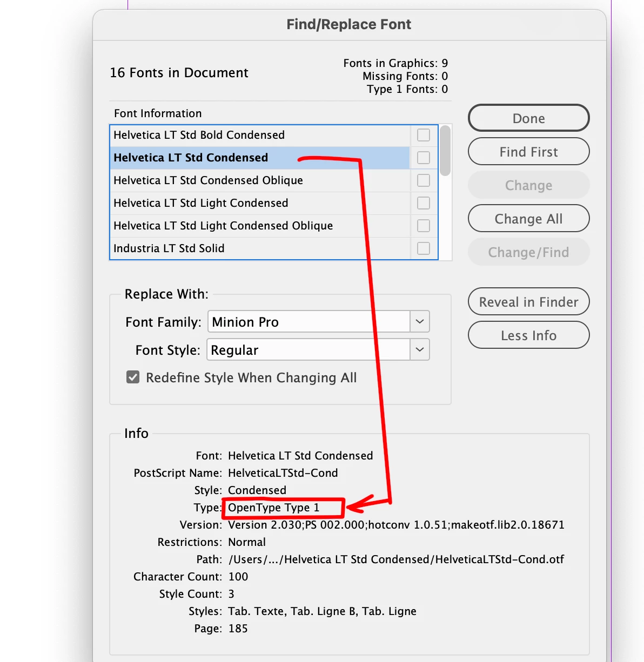Click Reveal in Finder button

(x=528, y=302)
